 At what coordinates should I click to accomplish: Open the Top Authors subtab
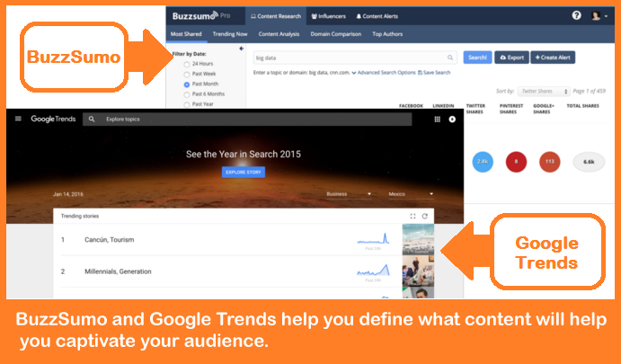387,34
